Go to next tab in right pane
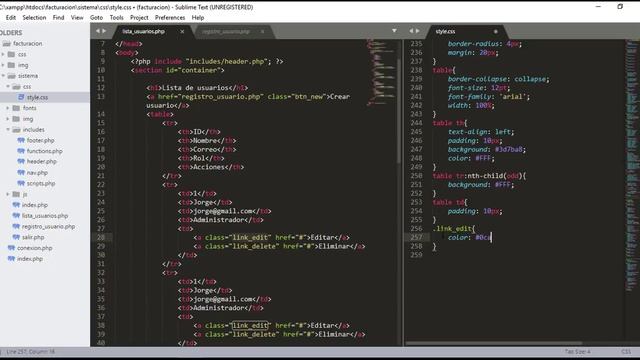Viewport: 640px width, 360px height. coord(418,31)
